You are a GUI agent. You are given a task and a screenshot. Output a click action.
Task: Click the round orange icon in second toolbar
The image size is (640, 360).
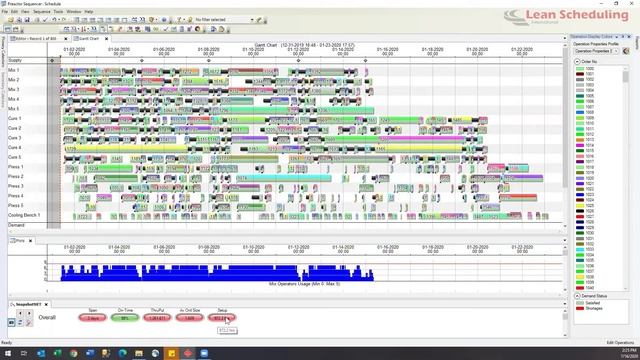tap(198, 29)
